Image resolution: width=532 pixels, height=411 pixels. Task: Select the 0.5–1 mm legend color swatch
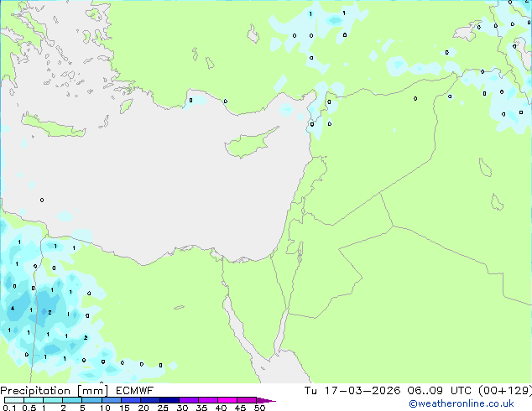(34, 400)
